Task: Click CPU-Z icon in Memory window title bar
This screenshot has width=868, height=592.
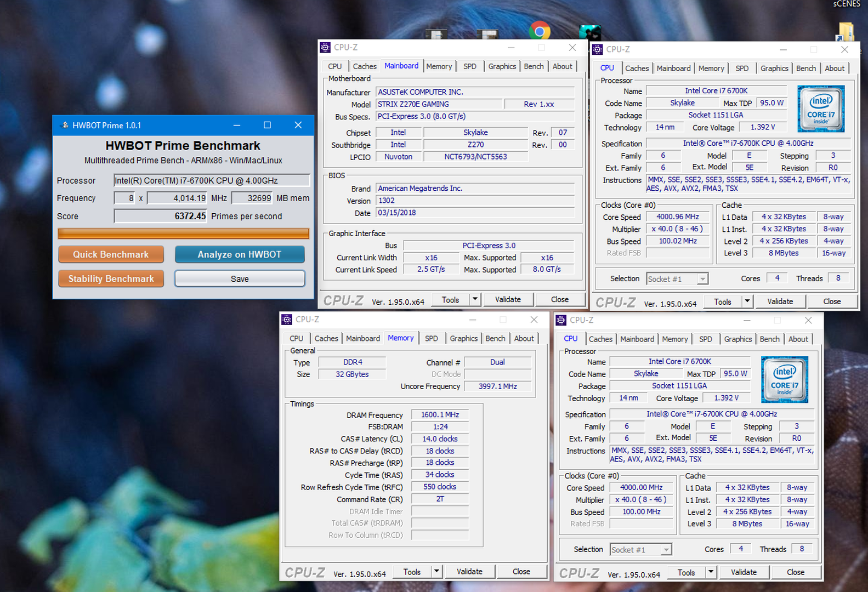Action: coord(287,320)
